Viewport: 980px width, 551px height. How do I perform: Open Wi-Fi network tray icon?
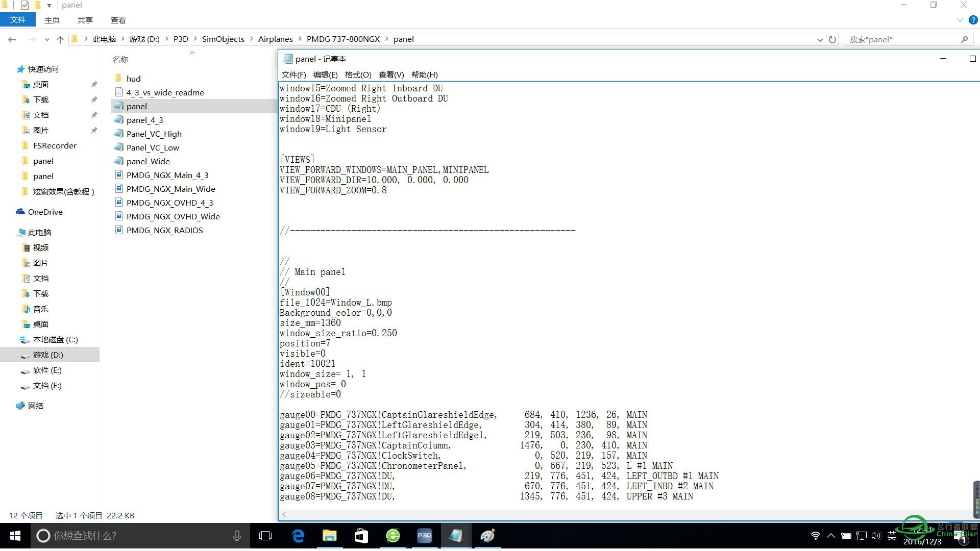pyautogui.click(x=816, y=536)
